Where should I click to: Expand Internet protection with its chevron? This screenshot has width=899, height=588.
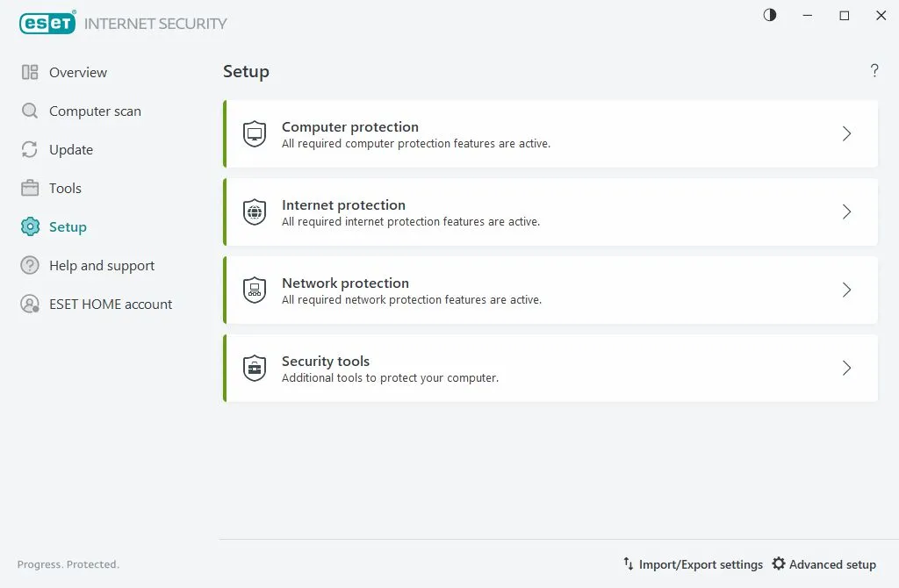847,212
